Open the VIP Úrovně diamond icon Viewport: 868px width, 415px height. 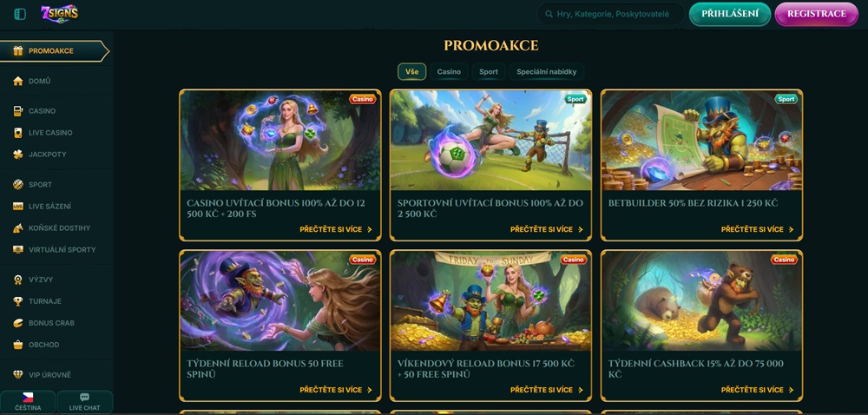(x=18, y=374)
